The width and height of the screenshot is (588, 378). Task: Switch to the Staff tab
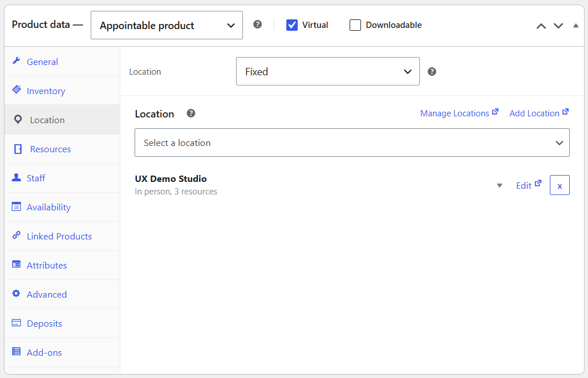click(x=62, y=178)
